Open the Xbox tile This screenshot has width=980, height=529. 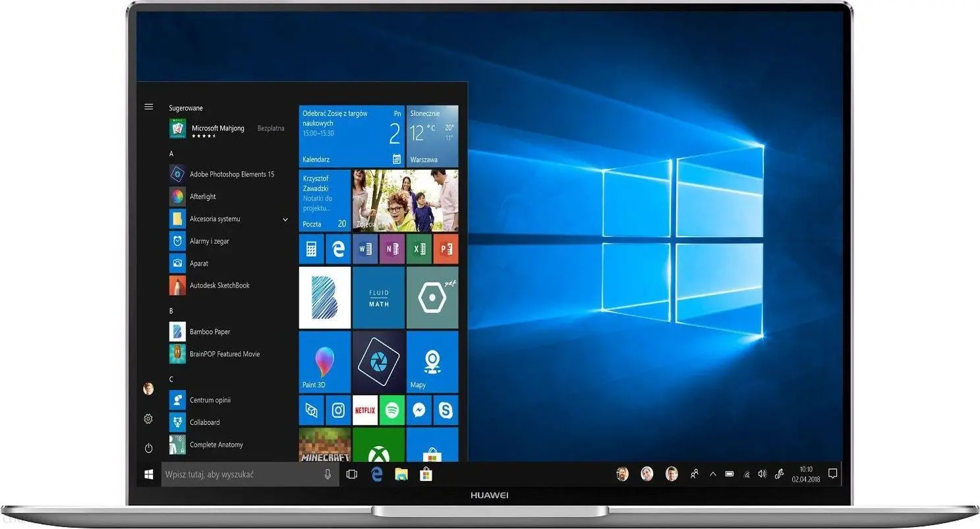pyautogui.click(x=378, y=446)
